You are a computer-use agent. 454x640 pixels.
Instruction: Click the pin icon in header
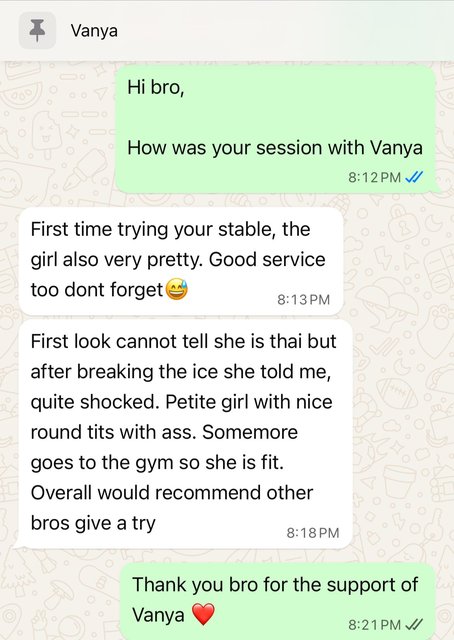pyautogui.click(x=37, y=31)
